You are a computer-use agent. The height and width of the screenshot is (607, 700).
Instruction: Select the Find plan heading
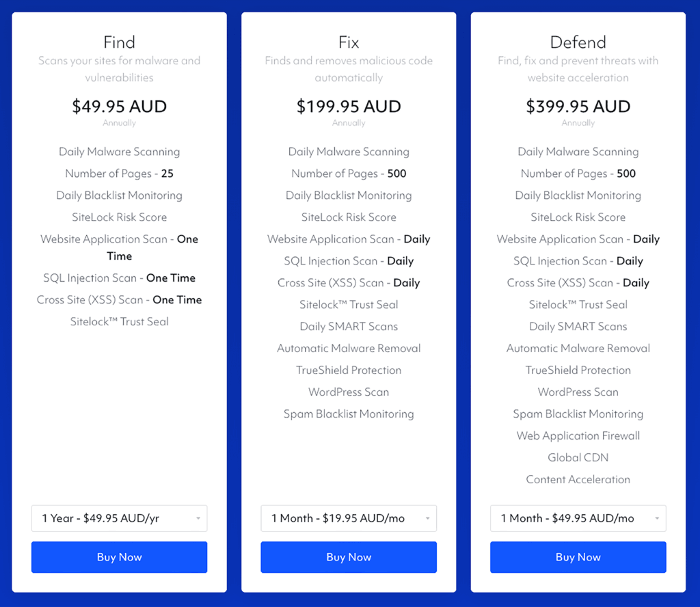click(119, 42)
